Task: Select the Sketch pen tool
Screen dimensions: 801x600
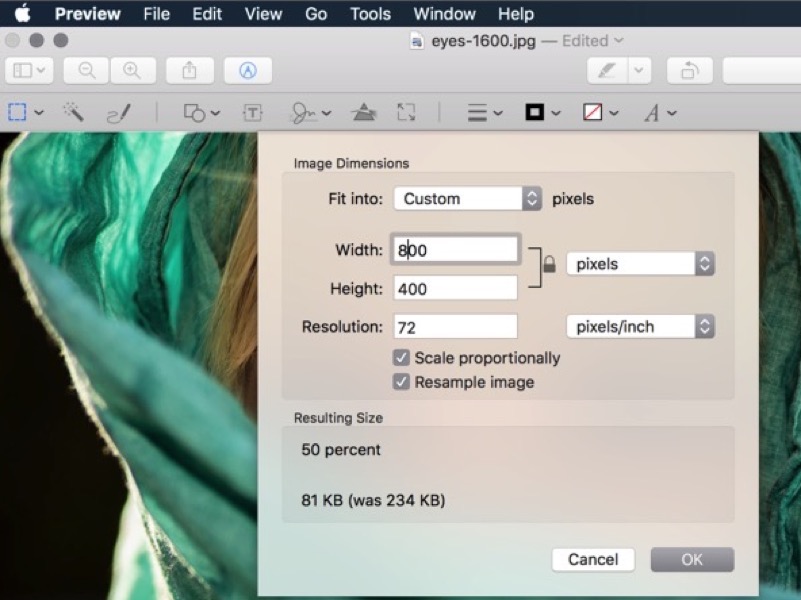Action: pos(119,113)
